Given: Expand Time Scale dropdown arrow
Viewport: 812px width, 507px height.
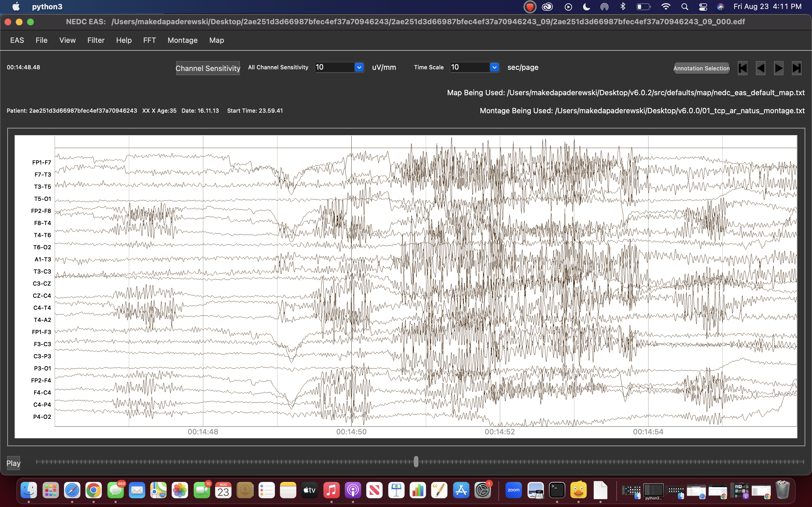Looking at the screenshot, I should (494, 67).
